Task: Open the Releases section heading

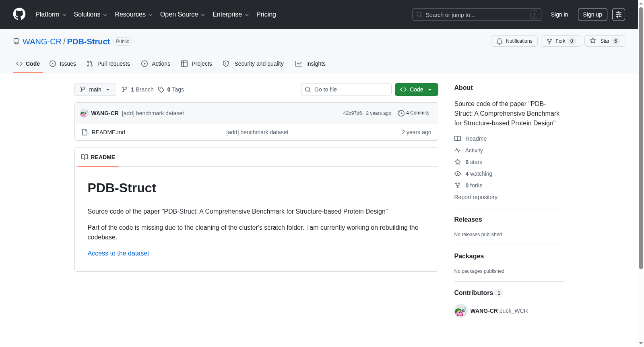Action: coord(468,219)
